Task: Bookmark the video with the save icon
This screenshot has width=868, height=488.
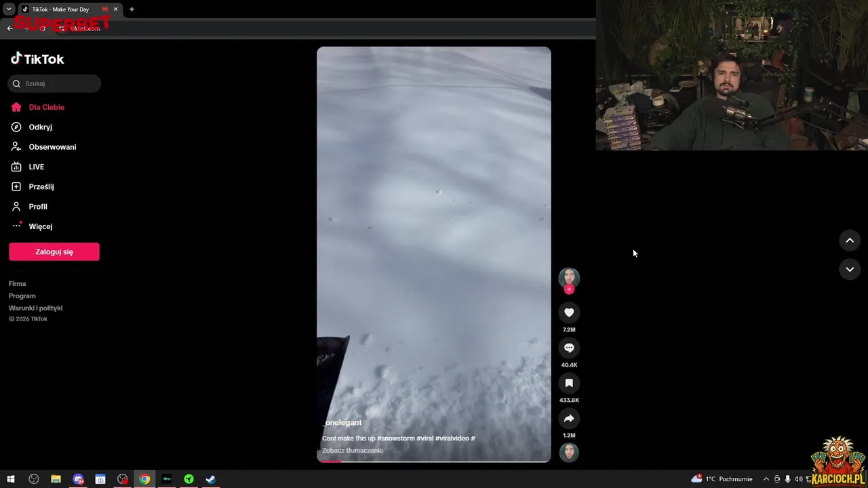Action: click(x=569, y=383)
